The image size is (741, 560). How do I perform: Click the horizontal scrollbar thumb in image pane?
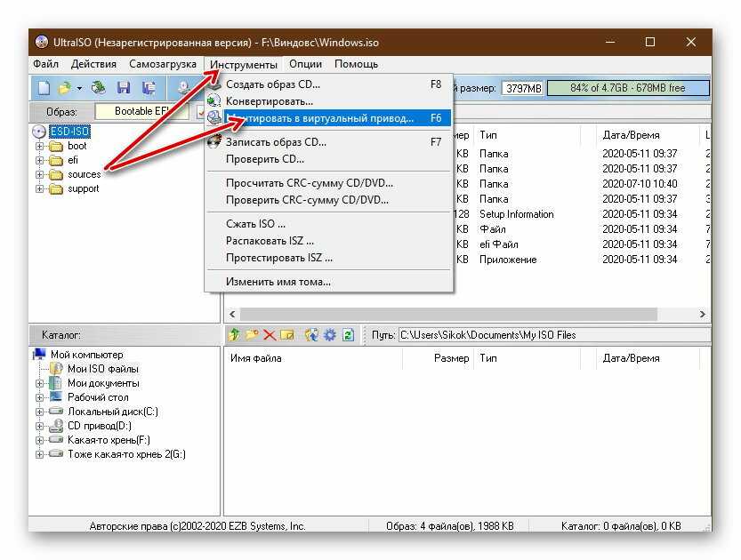tap(448, 314)
